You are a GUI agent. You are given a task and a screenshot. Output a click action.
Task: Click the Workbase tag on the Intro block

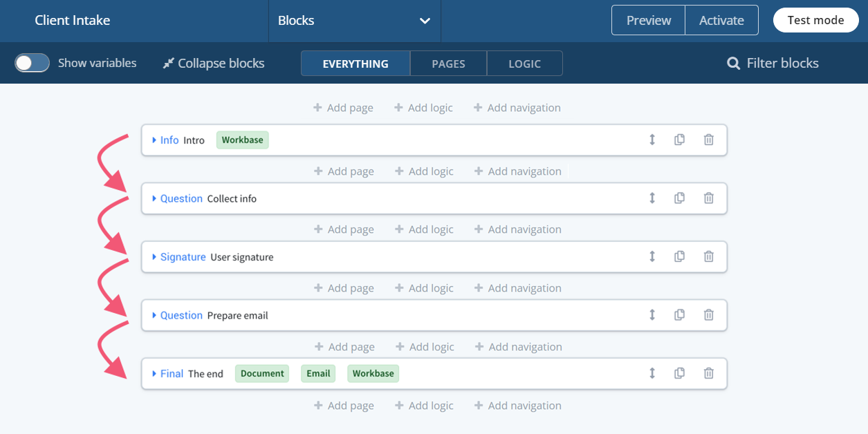pyautogui.click(x=242, y=140)
